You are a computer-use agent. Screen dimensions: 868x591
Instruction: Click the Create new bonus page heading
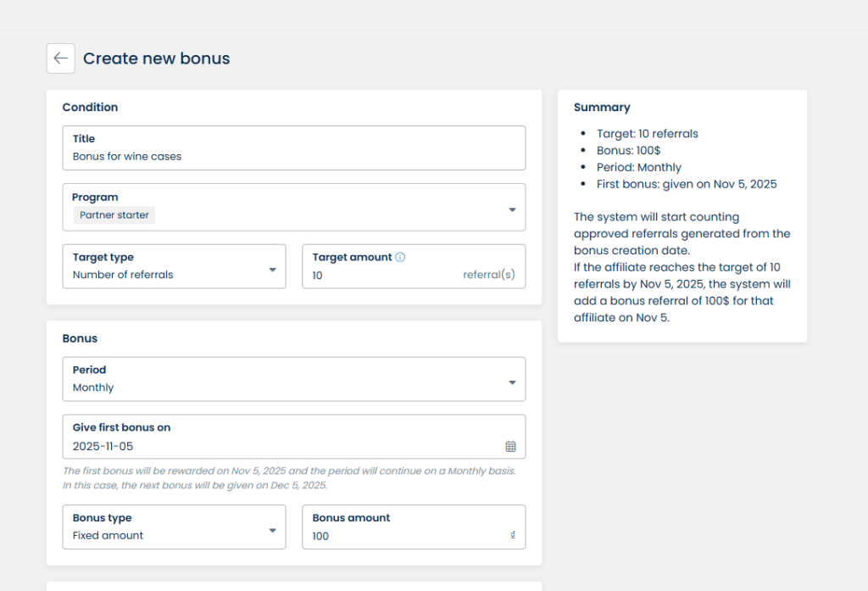pyautogui.click(x=157, y=59)
